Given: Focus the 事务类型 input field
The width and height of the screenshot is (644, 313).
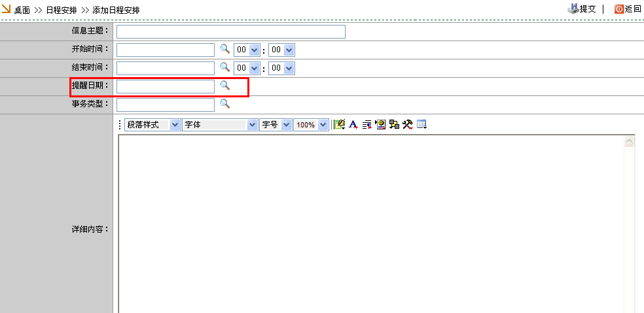Looking at the screenshot, I should pos(166,105).
